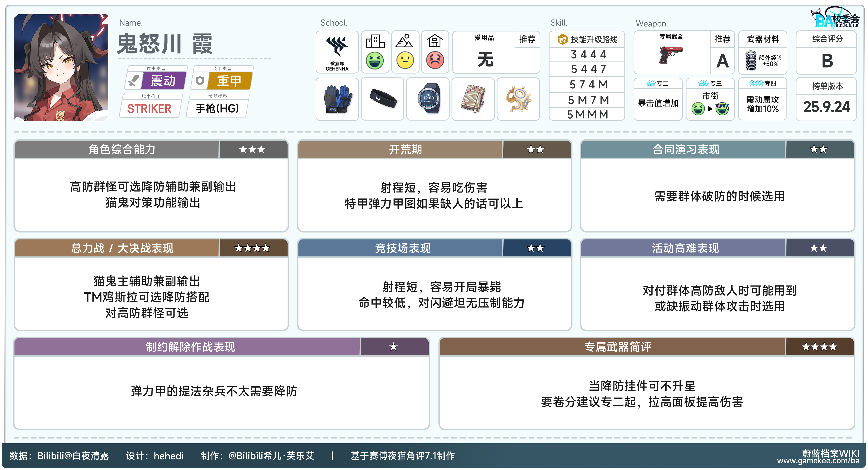868x470 pixels.
Task: Select the blue gloves equipment icon
Action: point(337,99)
